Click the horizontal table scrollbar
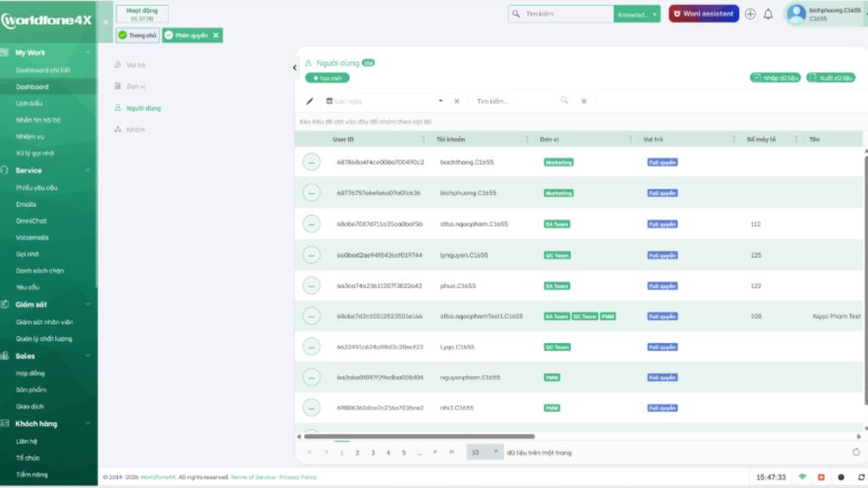Viewport: 868px width, 488px height. [x=419, y=436]
